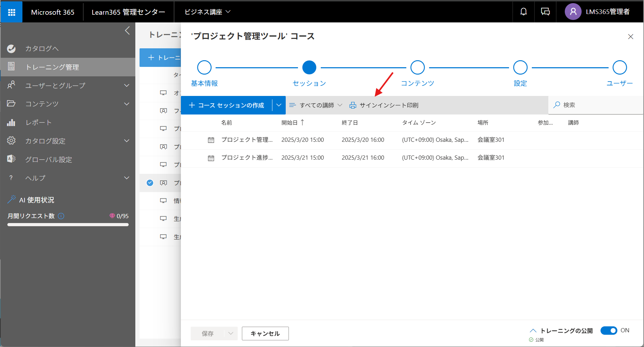Open the コース セッションの作成 split-button arrow

(279, 105)
